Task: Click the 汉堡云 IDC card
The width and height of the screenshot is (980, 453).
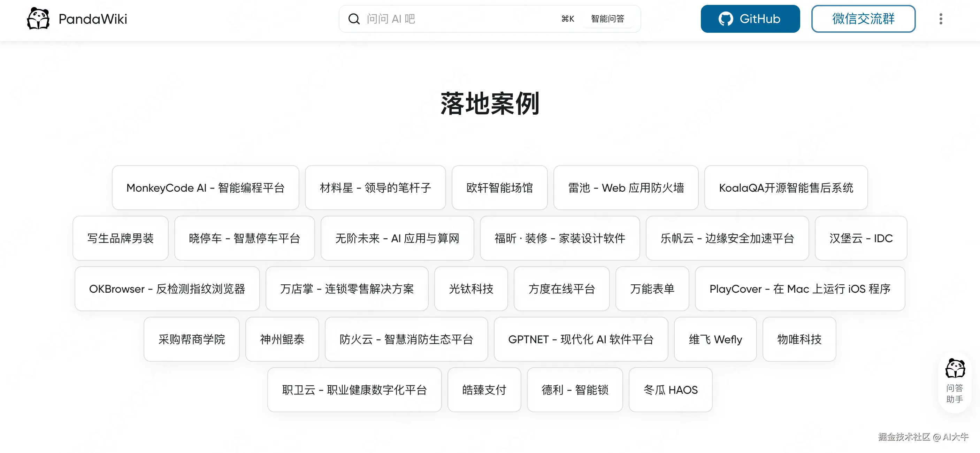Action: (x=860, y=238)
